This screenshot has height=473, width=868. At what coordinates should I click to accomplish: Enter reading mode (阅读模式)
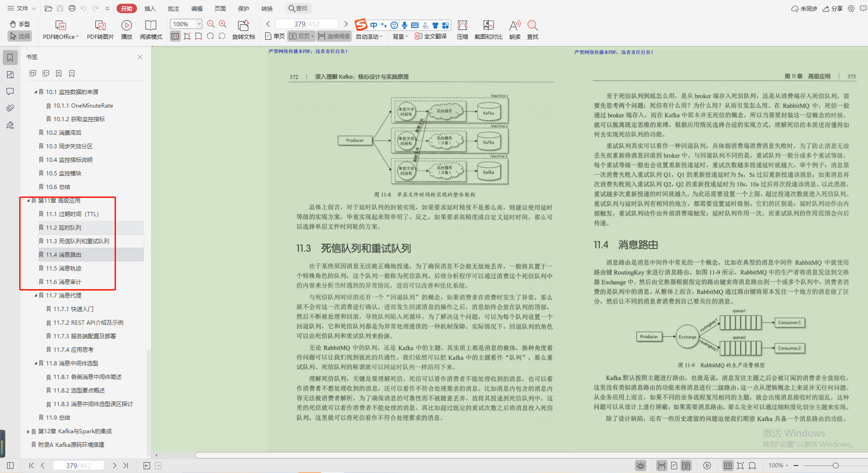[x=151, y=29]
